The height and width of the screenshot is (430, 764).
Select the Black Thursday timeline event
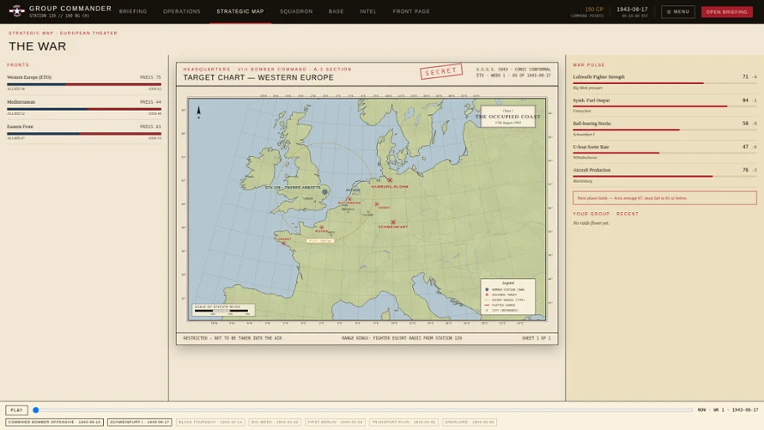coord(210,422)
